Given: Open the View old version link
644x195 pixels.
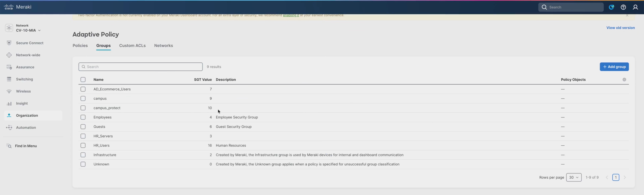Looking at the screenshot, I should (x=620, y=28).
